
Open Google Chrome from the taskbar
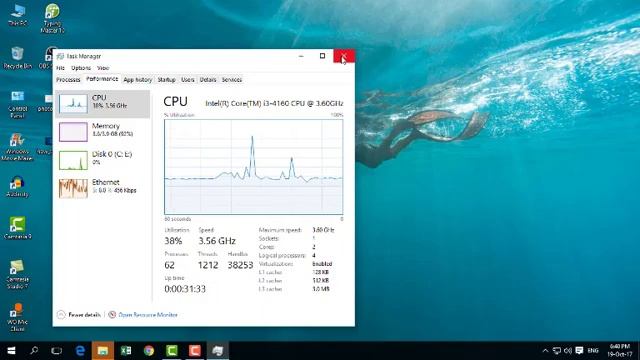coord(149,351)
